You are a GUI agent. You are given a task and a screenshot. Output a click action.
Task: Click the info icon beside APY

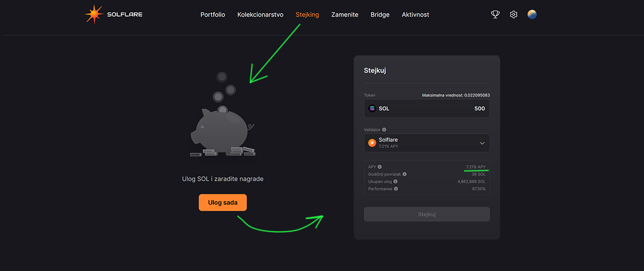[x=380, y=167]
